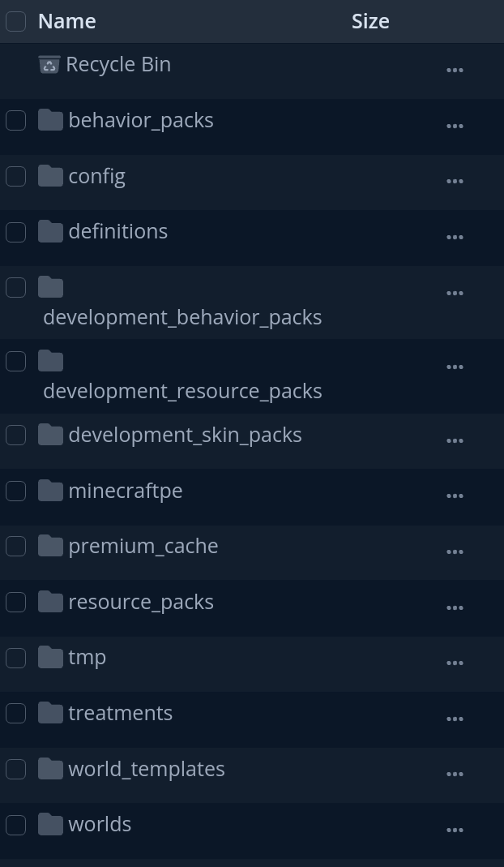Click the definitions folder icon

50,231
